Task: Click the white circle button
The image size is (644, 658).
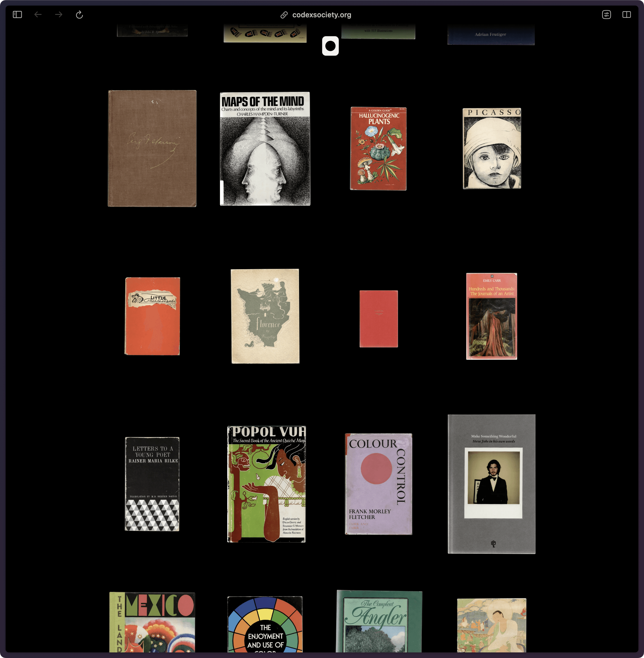Action: pos(330,46)
